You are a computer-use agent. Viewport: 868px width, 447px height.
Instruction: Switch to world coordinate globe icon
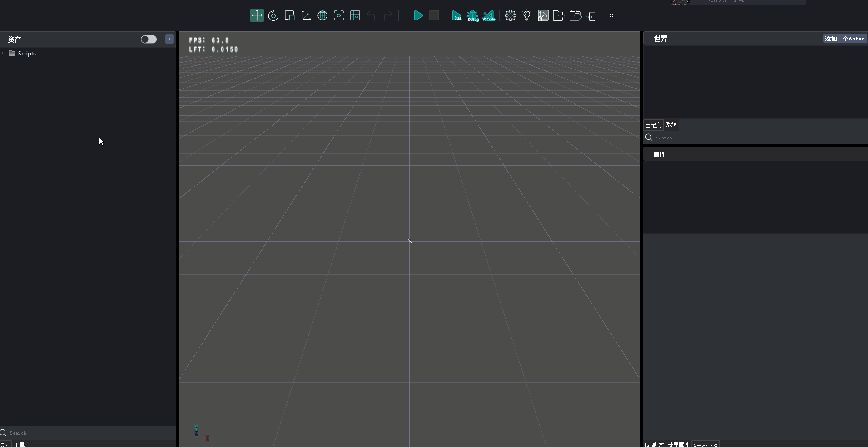point(322,15)
